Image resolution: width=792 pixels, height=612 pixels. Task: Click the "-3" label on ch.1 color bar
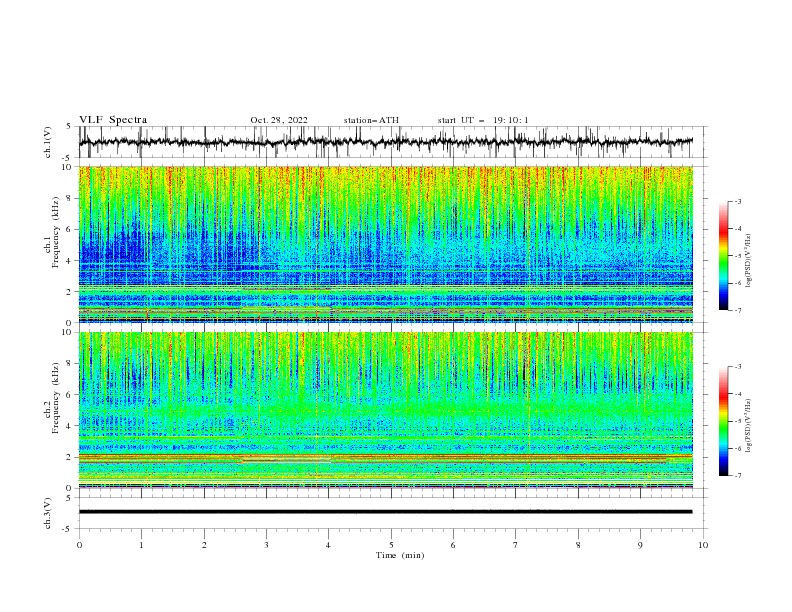(x=737, y=201)
